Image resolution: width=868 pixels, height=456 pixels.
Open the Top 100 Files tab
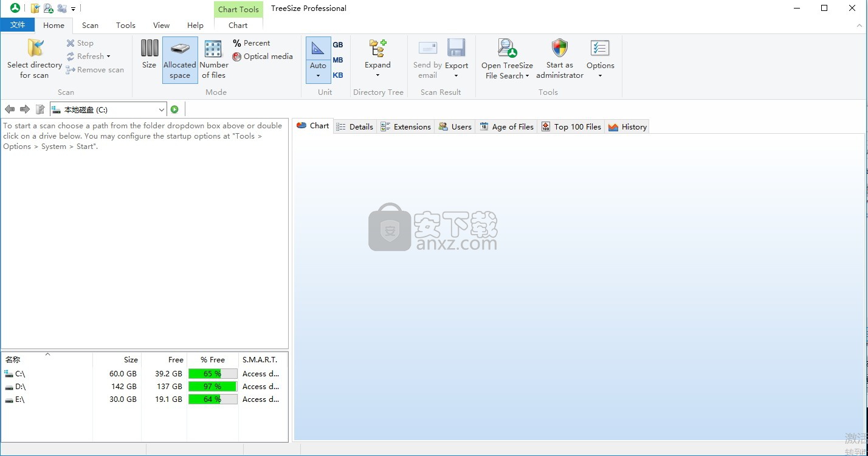point(571,126)
